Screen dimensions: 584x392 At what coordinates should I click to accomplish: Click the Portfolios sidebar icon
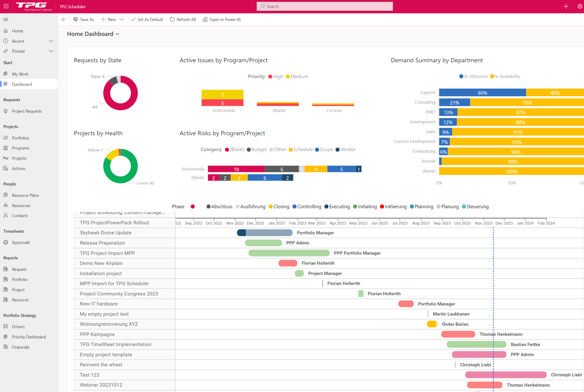coord(6,137)
